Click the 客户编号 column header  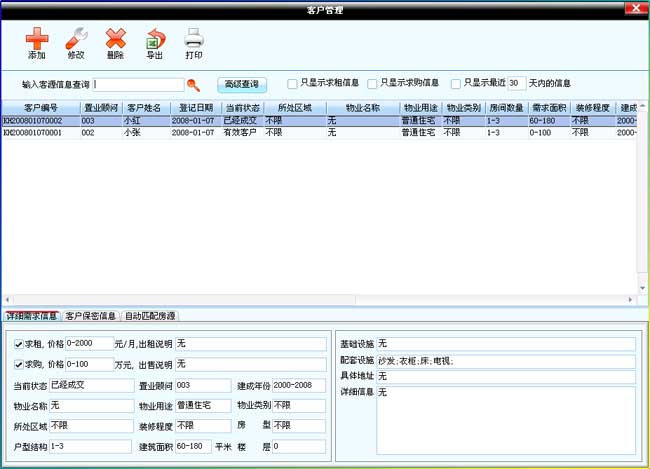tap(40, 108)
